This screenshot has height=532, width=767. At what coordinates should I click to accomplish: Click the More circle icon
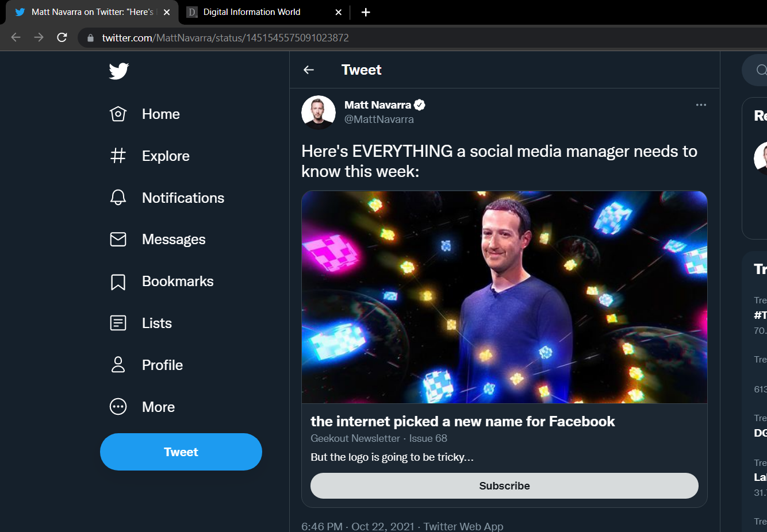118,407
